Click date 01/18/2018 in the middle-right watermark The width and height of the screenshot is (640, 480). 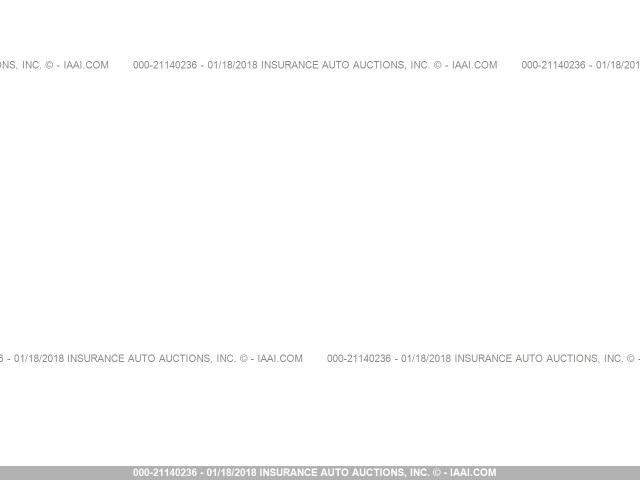pyautogui.click(x=426, y=358)
